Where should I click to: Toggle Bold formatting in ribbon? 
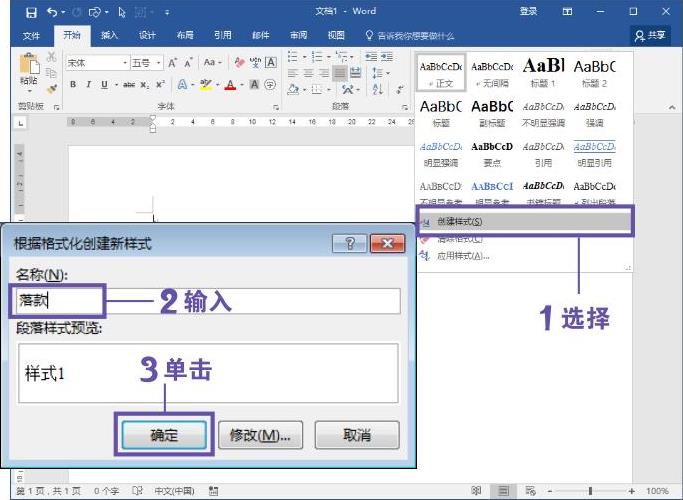73,85
